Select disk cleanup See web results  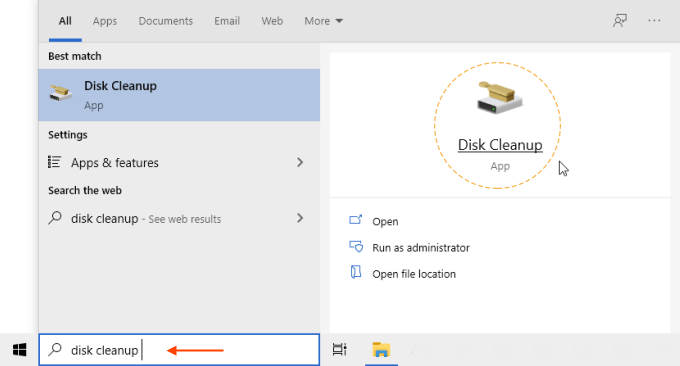[x=179, y=218]
